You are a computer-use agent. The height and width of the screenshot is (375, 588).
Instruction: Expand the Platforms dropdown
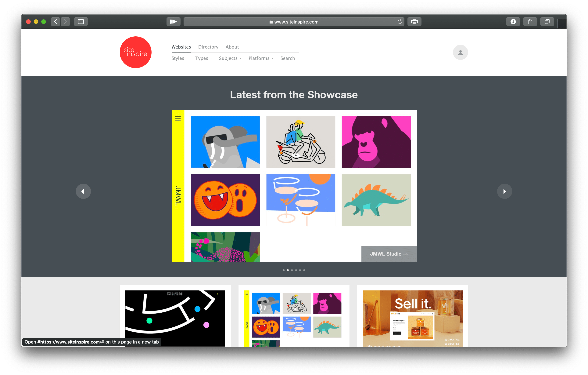[x=261, y=58]
